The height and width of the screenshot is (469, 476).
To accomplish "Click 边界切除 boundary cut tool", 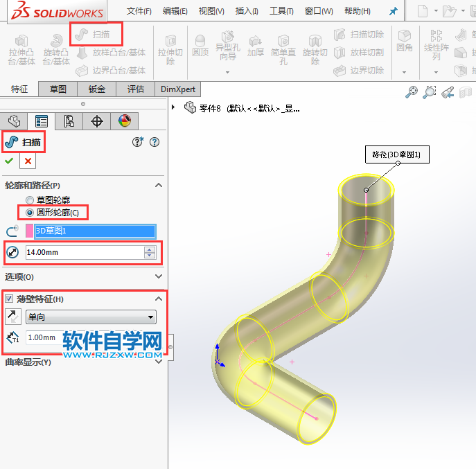I will click(359, 71).
